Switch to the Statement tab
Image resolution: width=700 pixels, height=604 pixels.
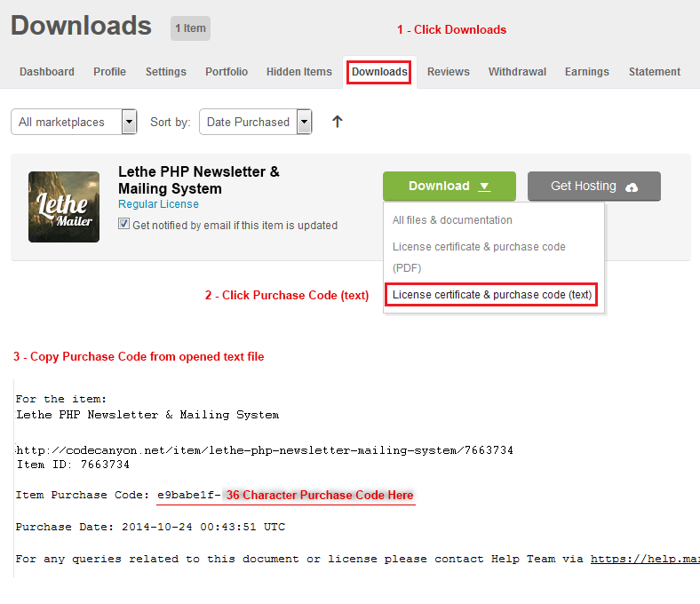pos(655,72)
